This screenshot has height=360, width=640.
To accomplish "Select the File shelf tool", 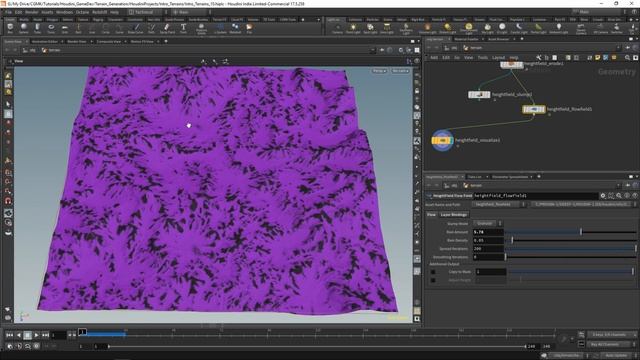I will [249, 28].
